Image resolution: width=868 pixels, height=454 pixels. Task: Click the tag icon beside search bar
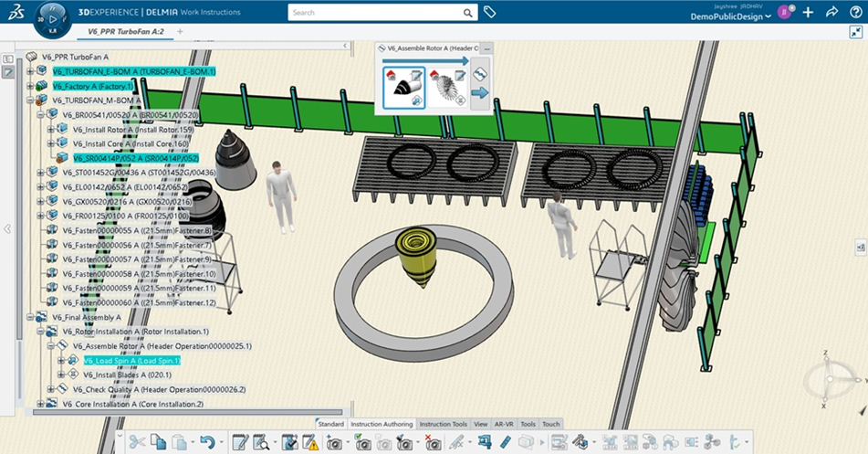[490, 13]
